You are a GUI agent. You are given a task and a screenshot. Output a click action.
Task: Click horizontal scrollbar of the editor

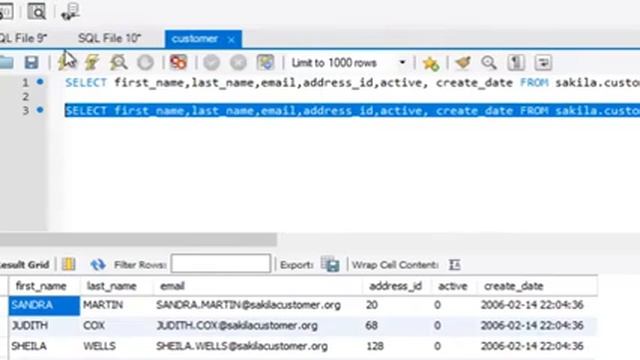tap(138, 239)
